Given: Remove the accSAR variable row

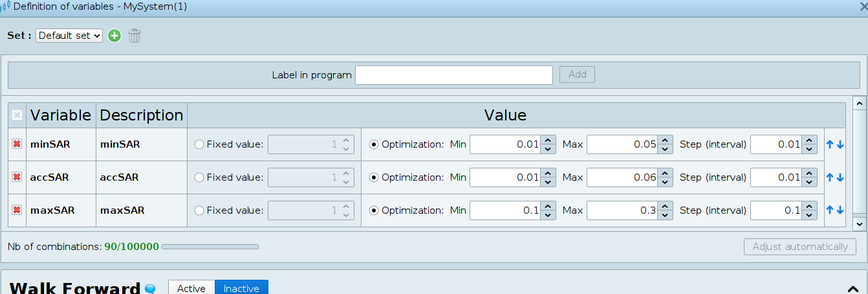Looking at the screenshot, I should click(x=17, y=177).
